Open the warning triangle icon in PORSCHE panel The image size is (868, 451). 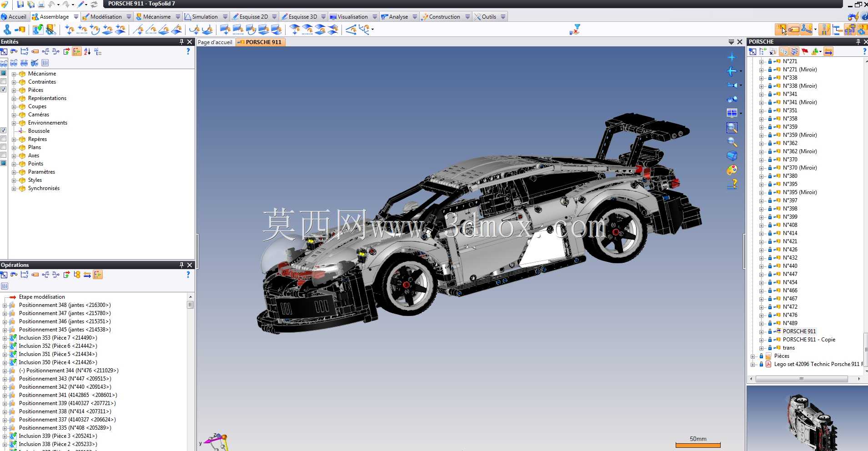[816, 51]
